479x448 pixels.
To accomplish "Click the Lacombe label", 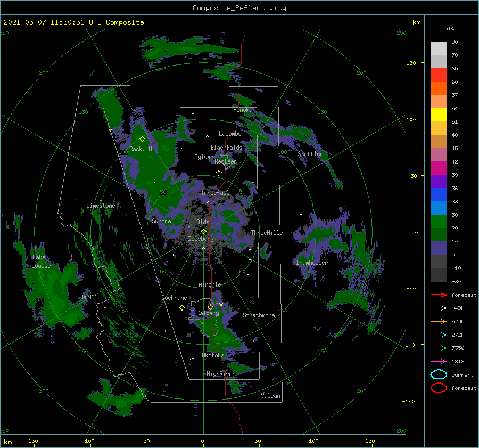I will pos(230,134).
